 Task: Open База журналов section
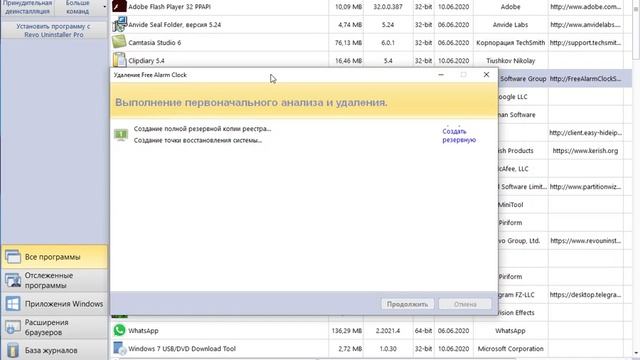click(x=54, y=350)
